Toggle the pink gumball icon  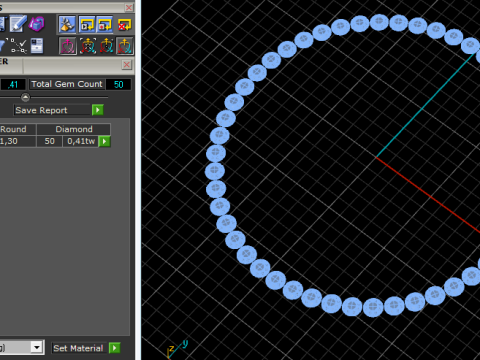(68, 46)
